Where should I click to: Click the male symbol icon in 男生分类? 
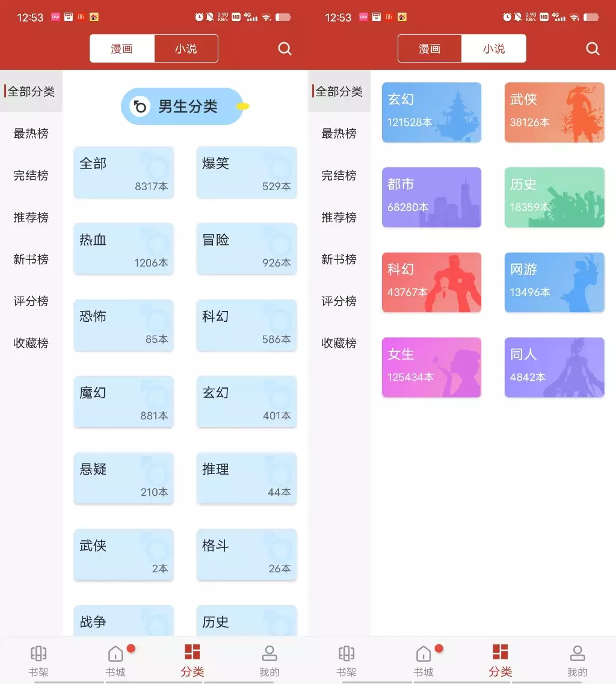140,106
